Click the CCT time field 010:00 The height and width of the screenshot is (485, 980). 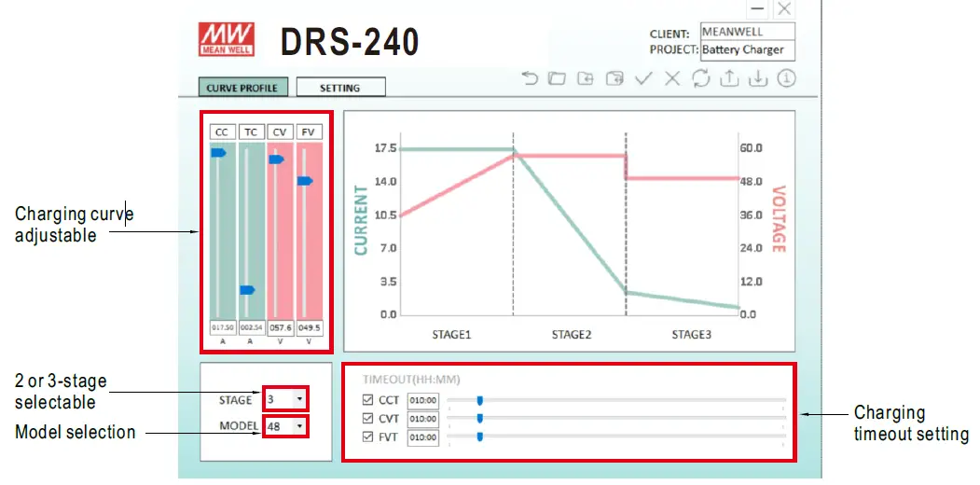click(x=423, y=400)
